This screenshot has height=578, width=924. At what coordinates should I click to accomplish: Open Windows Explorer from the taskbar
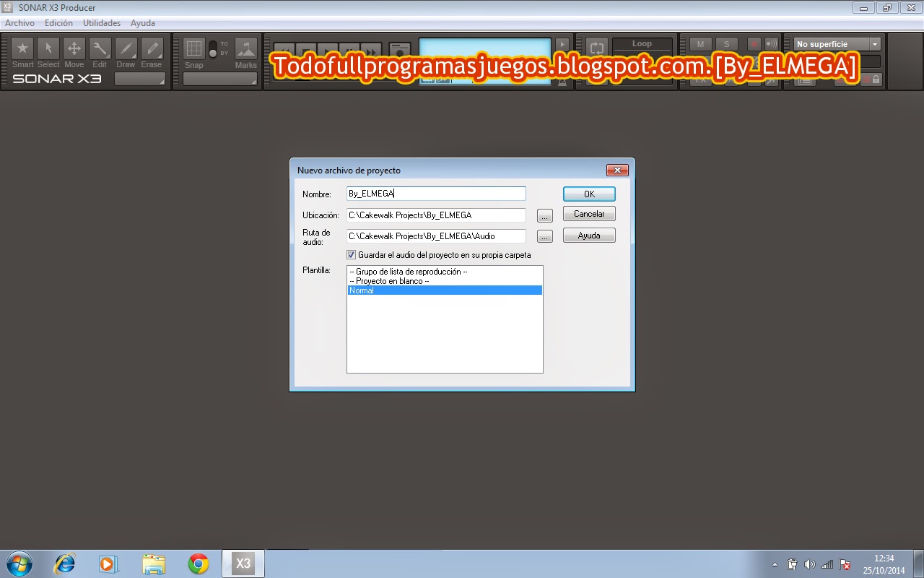click(153, 564)
